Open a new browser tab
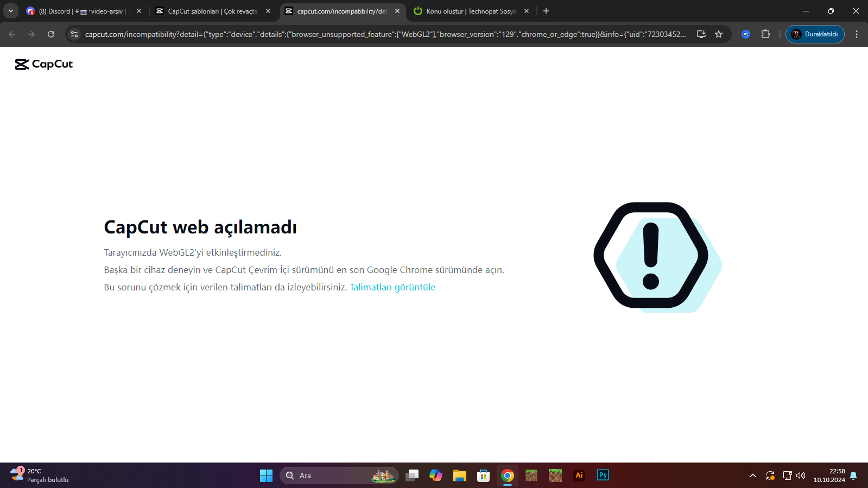The image size is (868, 488). pyautogui.click(x=546, y=11)
